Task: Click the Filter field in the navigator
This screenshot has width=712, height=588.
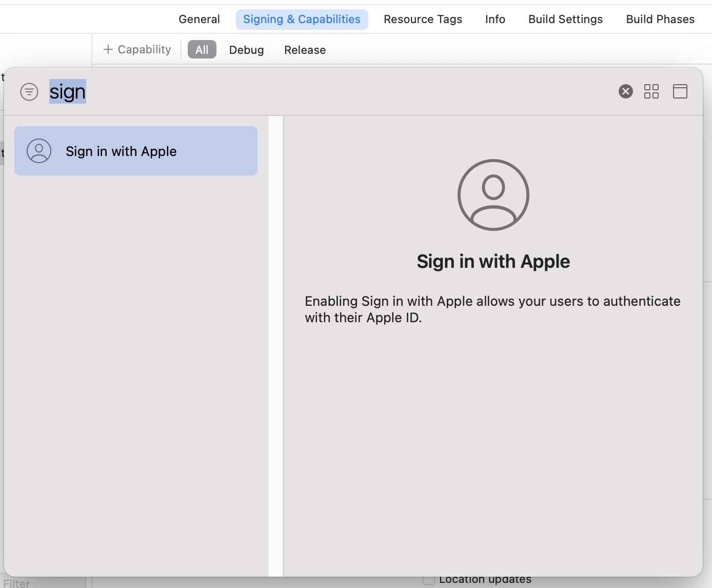Action: point(43,583)
